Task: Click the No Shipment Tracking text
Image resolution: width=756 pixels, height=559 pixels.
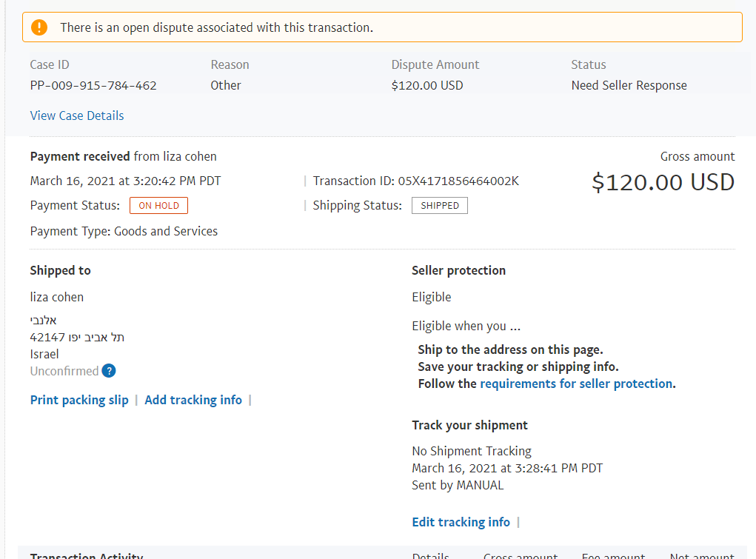Action: pyautogui.click(x=472, y=451)
